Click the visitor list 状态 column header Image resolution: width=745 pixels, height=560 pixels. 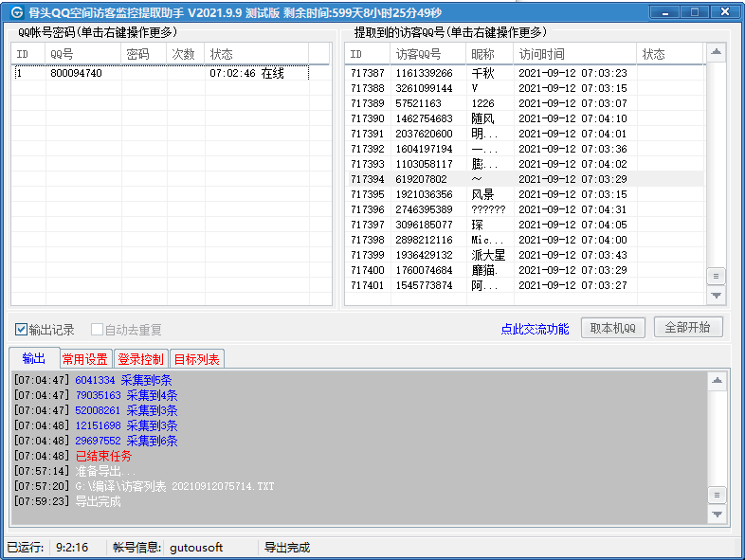click(x=669, y=54)
